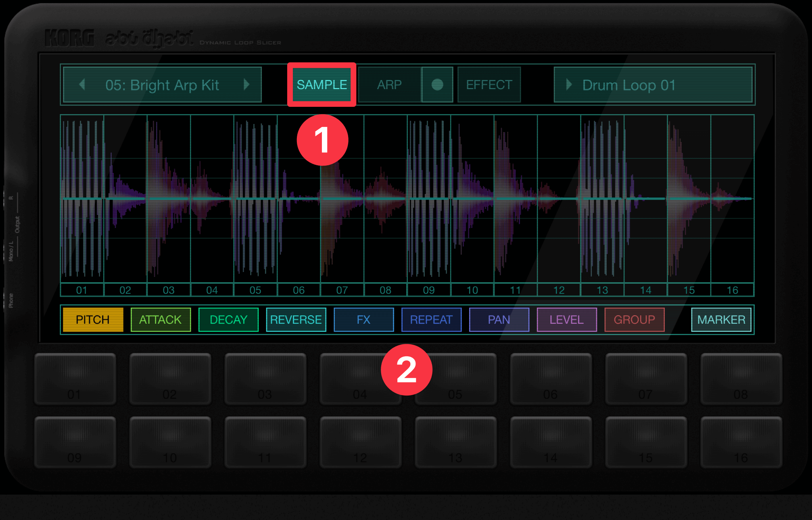Click the purple PAN parameter button
Screen dimensions: 812x520
[x=499, y=320]
